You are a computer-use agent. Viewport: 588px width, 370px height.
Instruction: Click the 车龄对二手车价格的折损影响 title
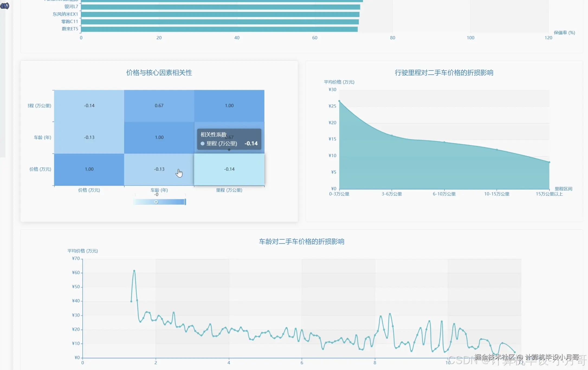click(x=301, y=242)
